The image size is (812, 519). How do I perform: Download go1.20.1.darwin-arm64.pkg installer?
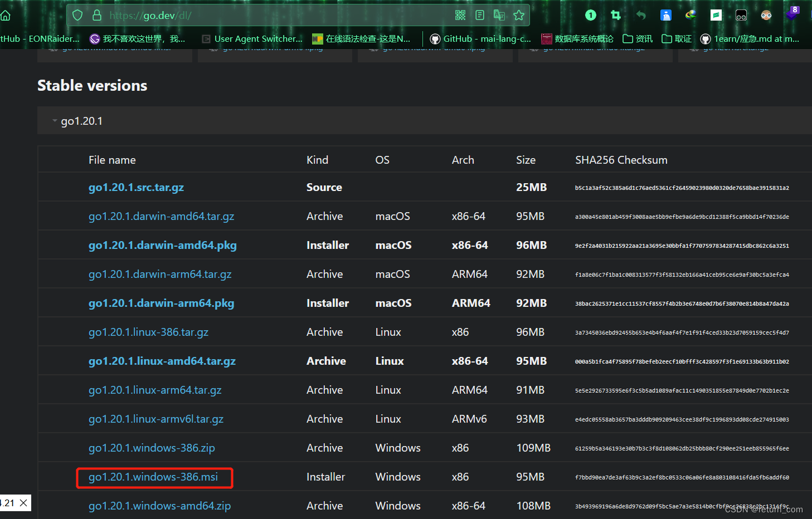[x=161, y=303]
